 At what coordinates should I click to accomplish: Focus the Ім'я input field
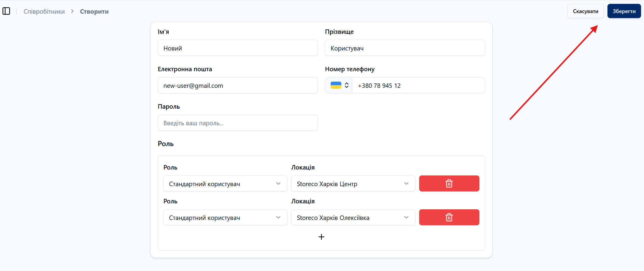coord(238,48)
